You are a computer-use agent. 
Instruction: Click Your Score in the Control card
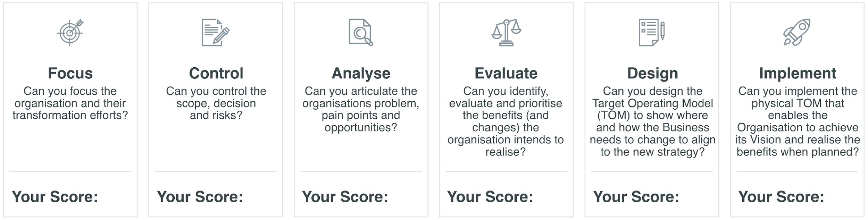point(200,197)
